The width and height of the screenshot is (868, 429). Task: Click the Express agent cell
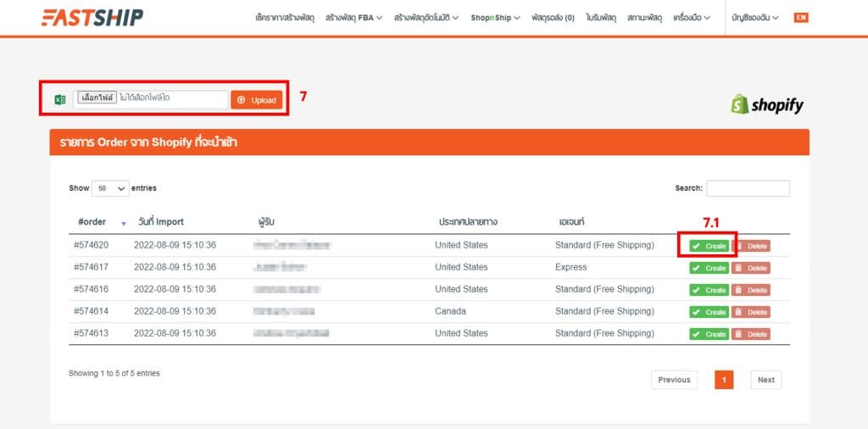[x=570, y=267]
